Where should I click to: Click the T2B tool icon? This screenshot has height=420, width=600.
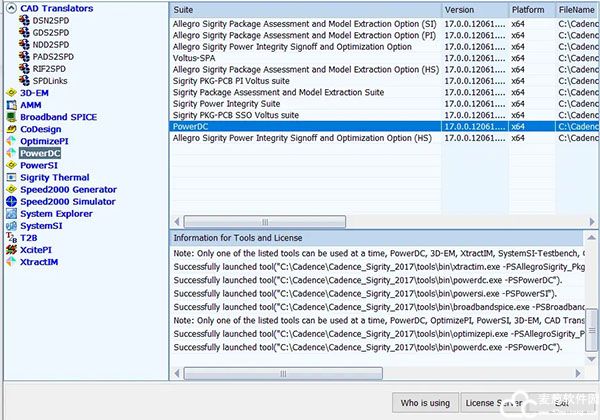[11, 238]
